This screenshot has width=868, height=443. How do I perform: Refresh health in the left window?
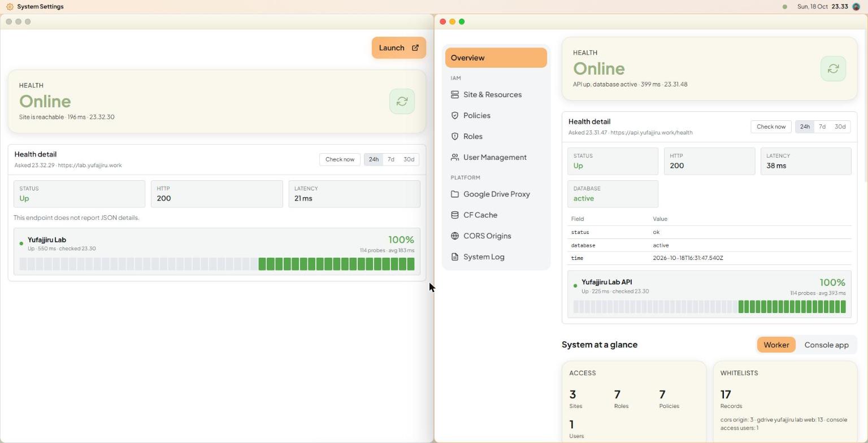[x=402, y=101]
